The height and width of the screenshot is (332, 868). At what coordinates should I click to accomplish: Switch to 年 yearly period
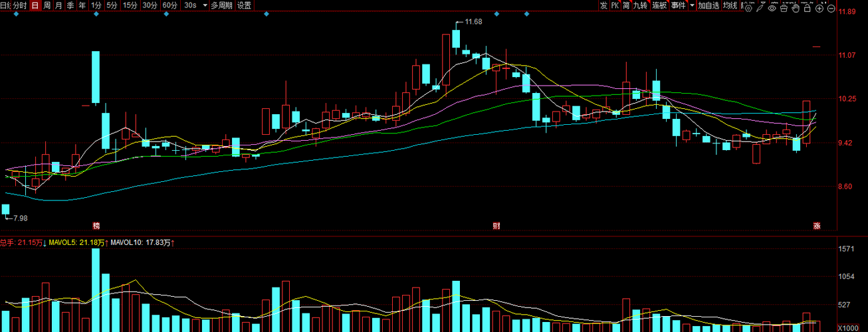[x=82, y=5]
